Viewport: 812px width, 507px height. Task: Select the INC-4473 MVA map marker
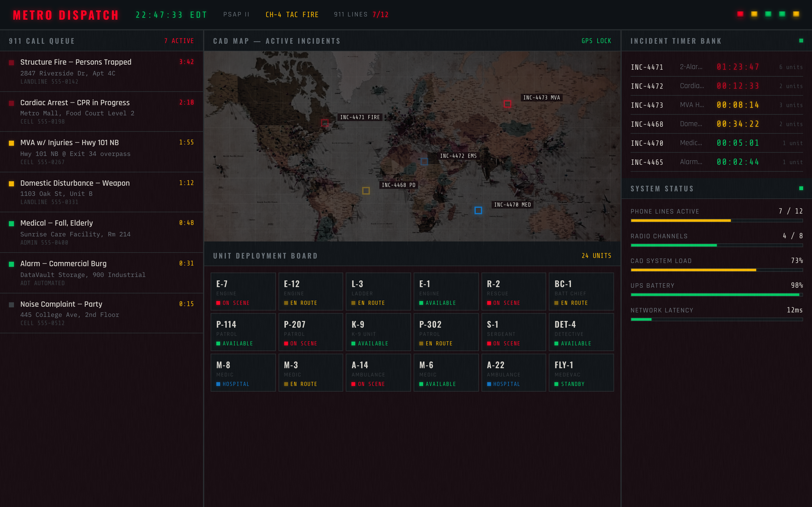(507, 104)
